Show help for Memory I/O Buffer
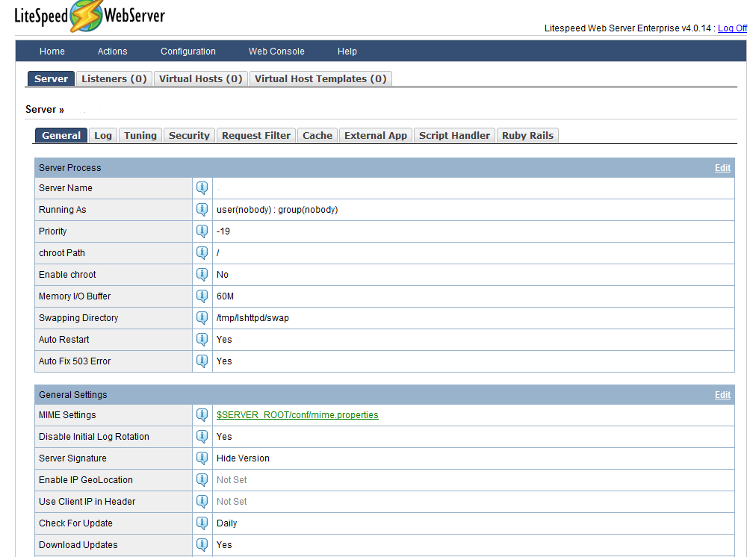Image resolution: width=756 pixels, height=557 pixels. pyautogui.click(x=202, y=296)
